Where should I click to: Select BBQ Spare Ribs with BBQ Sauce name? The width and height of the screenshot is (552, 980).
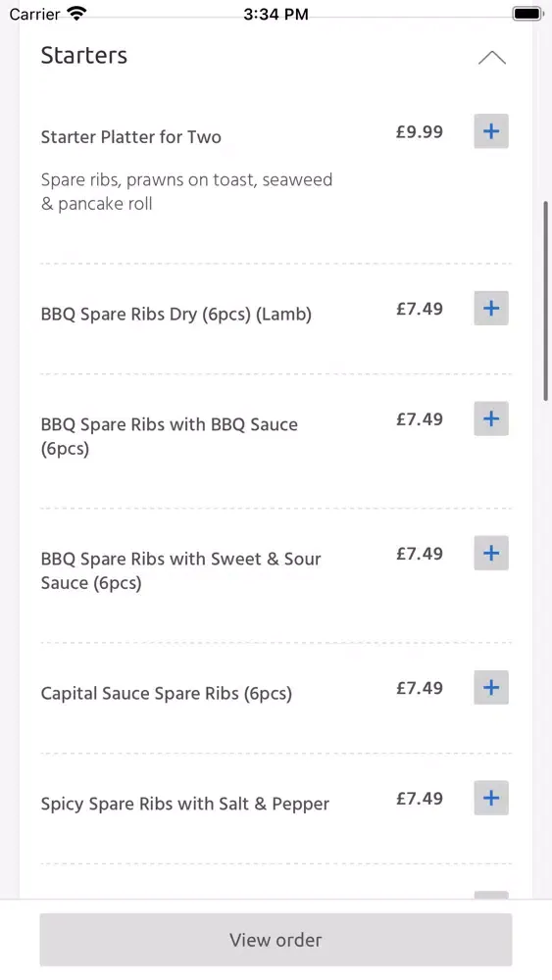tap(170, 436)
